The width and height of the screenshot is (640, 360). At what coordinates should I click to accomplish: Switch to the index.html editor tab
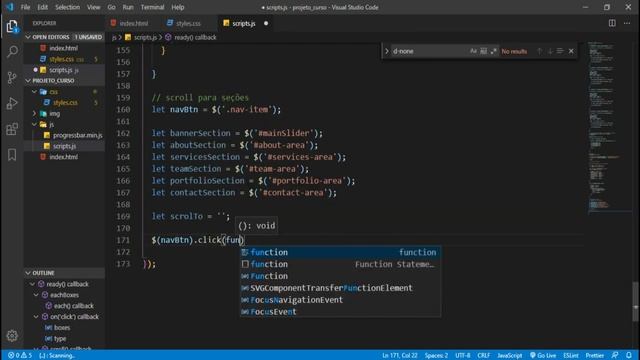tap(133, 23)
